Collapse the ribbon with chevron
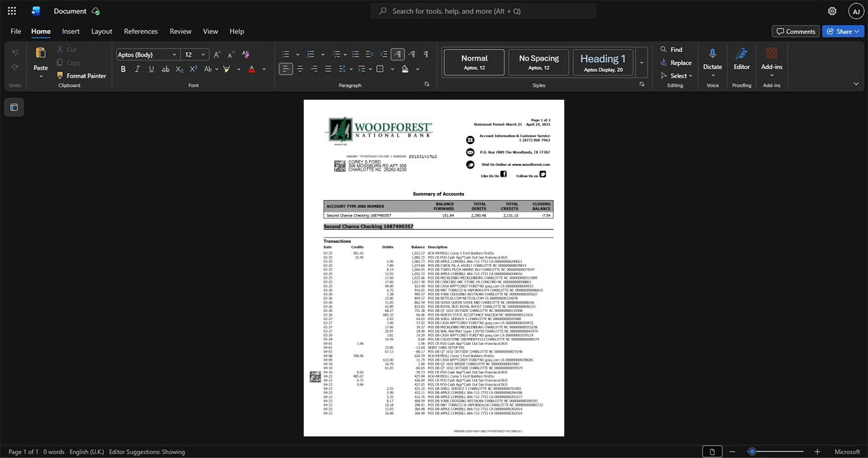The image size is (868, 458). [x=856, y=84]
